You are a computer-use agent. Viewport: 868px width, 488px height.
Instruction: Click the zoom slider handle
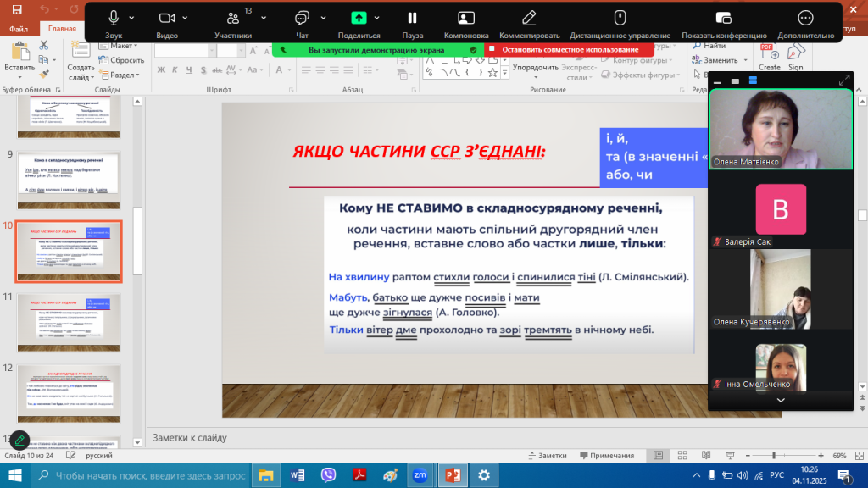pyautogui.click(x=774, y=455)
